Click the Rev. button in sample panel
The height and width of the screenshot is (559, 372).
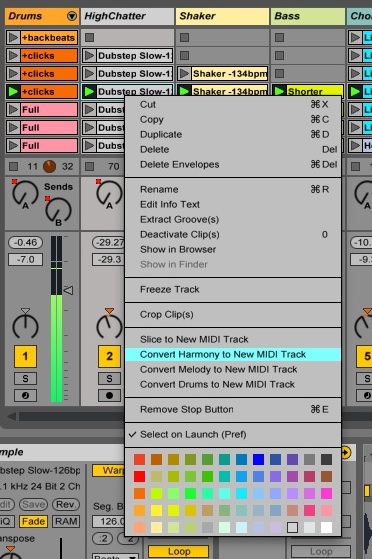[x=66, y=504]
